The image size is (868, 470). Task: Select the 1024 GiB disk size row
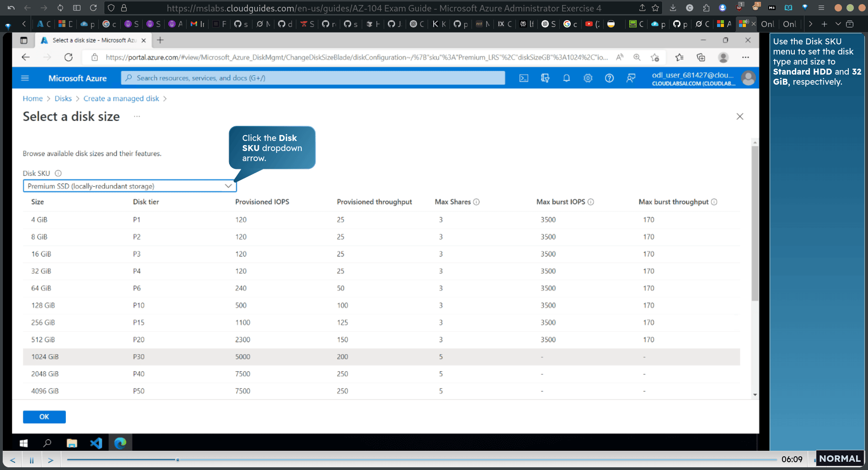(x=381, y=357)
